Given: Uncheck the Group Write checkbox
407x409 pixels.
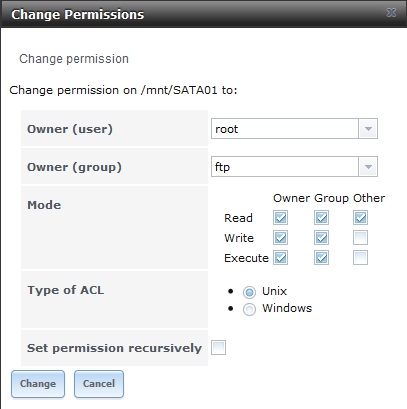Looking at the screenshot, I should [321, 238].
